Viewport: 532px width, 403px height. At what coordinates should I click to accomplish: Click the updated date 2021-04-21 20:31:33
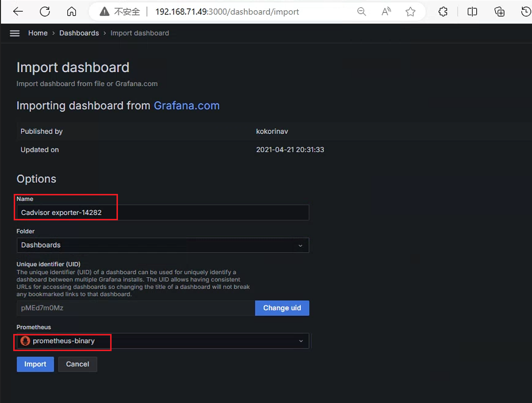[290, 150]
